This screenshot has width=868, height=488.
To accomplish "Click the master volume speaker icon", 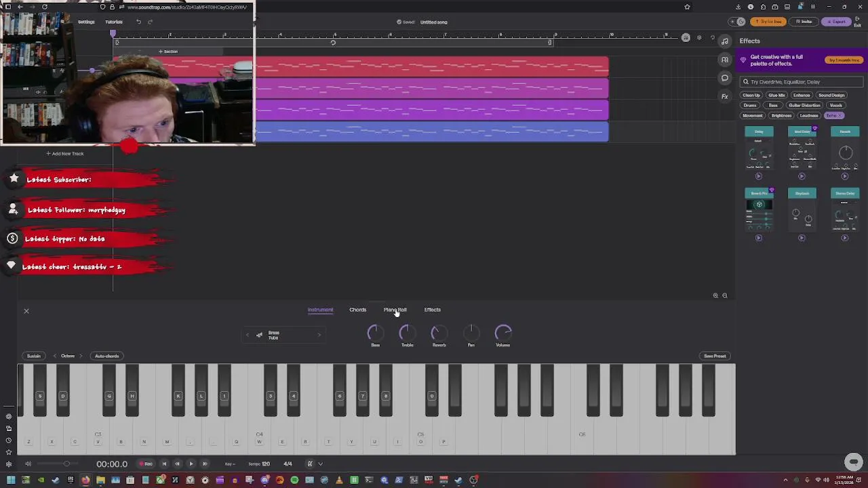I will click(28, 464).
